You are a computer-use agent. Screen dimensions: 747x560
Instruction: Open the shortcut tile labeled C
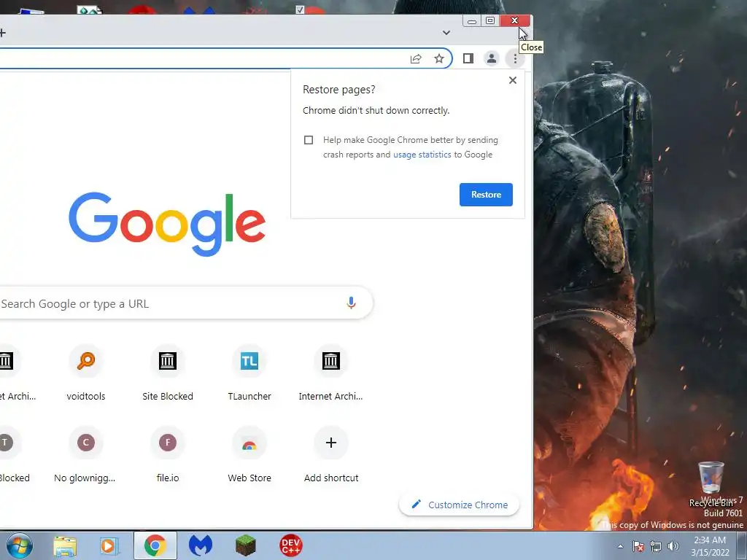[x=86, y=455]
